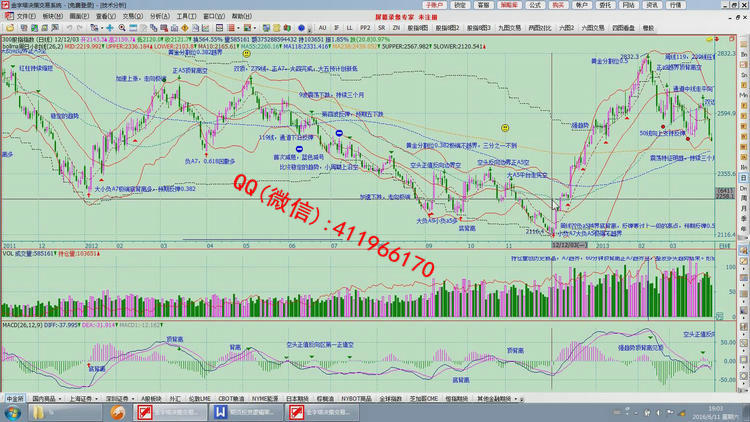Click the red list-lines icon in the toolbar
The image size is (750, 422).
tap(231, 28)
